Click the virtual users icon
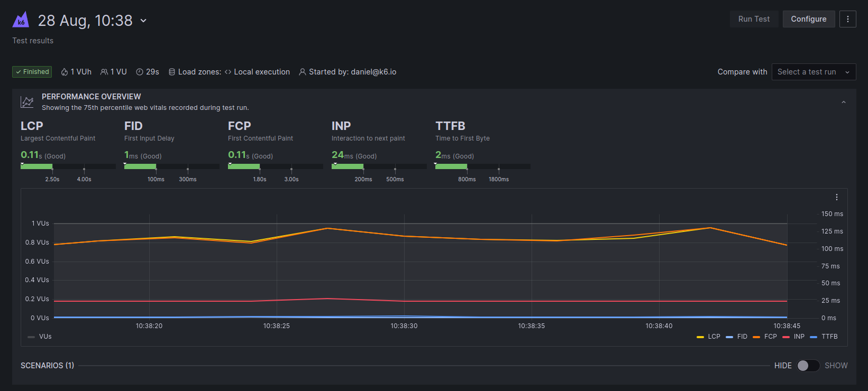The height and width of the screenshot is (391, 868). coord(104,72)
